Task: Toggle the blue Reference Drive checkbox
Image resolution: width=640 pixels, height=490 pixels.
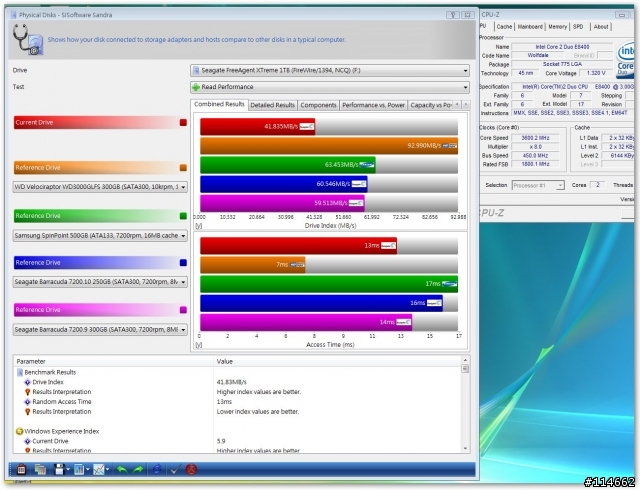Action: [x=183, y=263]
